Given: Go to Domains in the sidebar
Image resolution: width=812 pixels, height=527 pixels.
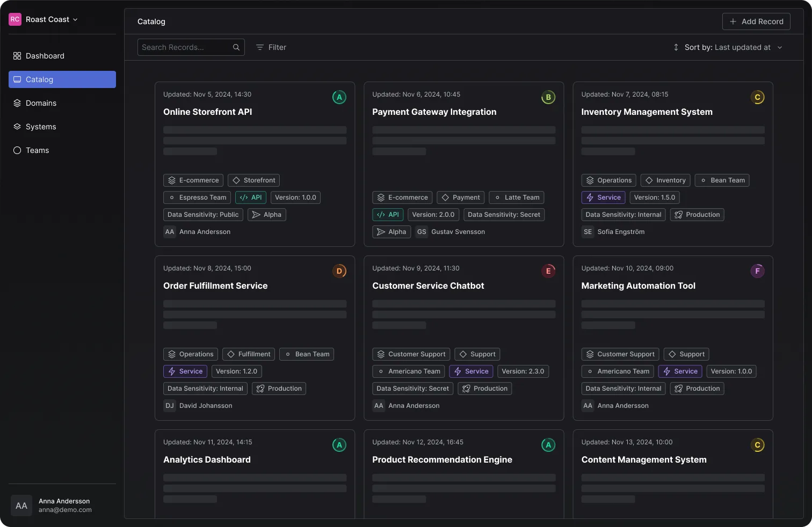Looking at the screenshot, I should [x=41, y=103].
